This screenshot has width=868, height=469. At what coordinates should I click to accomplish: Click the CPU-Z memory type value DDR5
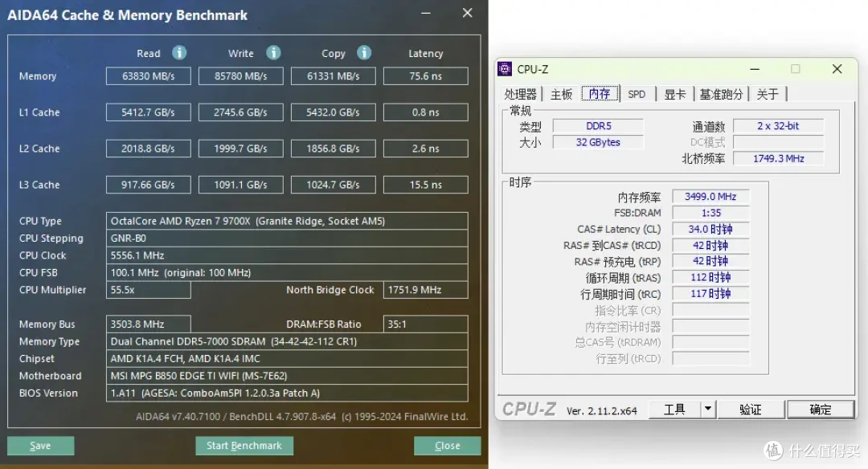coord(599,126)
